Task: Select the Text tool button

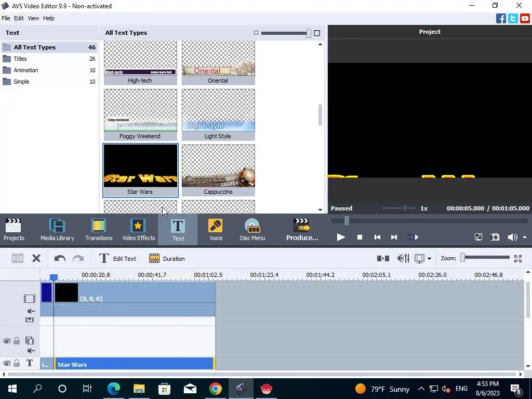Action: (x=178, y=230)
